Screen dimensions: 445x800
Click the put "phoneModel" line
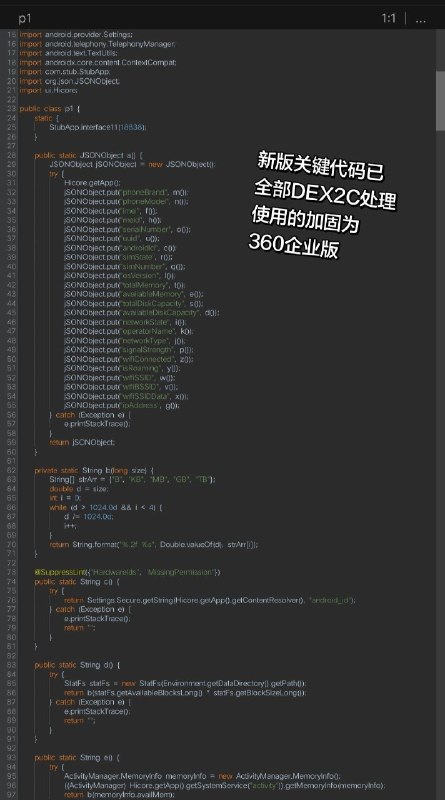127,202
